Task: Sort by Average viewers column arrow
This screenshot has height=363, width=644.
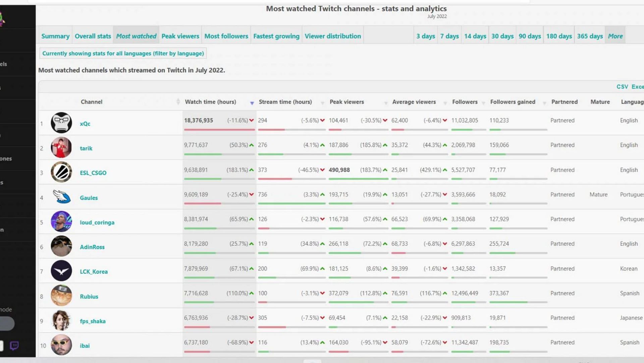Action: tap(445, 103)
